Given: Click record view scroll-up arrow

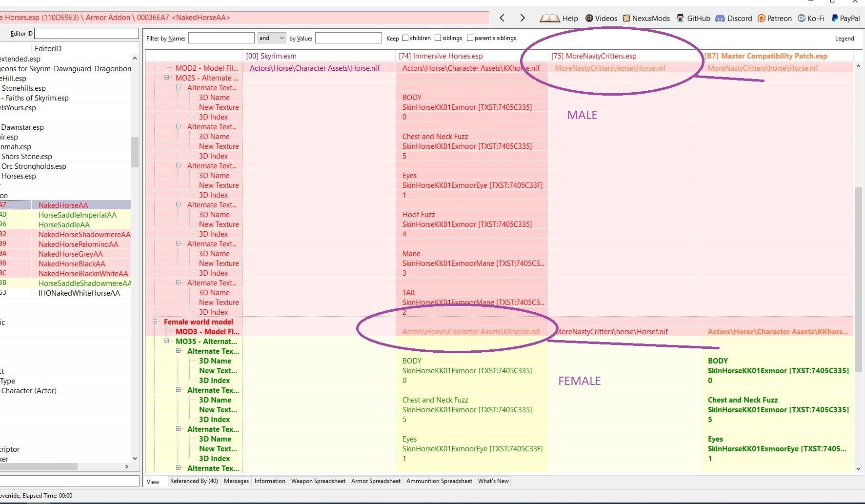Looking at the screenshot, I should tap(859, 66).
